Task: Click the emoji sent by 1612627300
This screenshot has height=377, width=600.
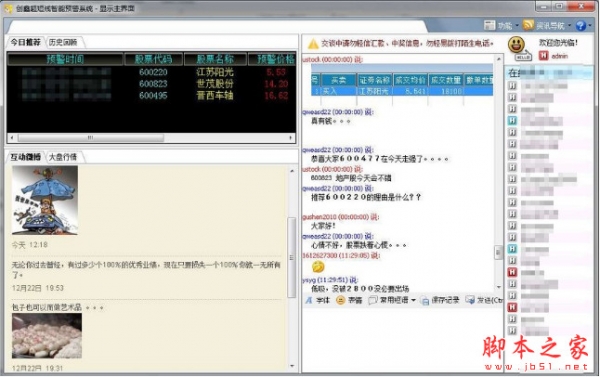Action: tap(318, 267)
